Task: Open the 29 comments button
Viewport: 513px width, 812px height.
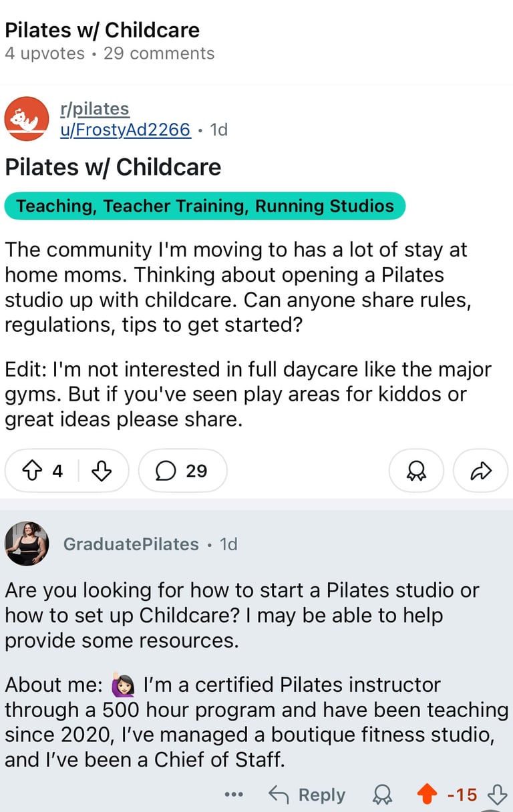Action: coord(182,471)
